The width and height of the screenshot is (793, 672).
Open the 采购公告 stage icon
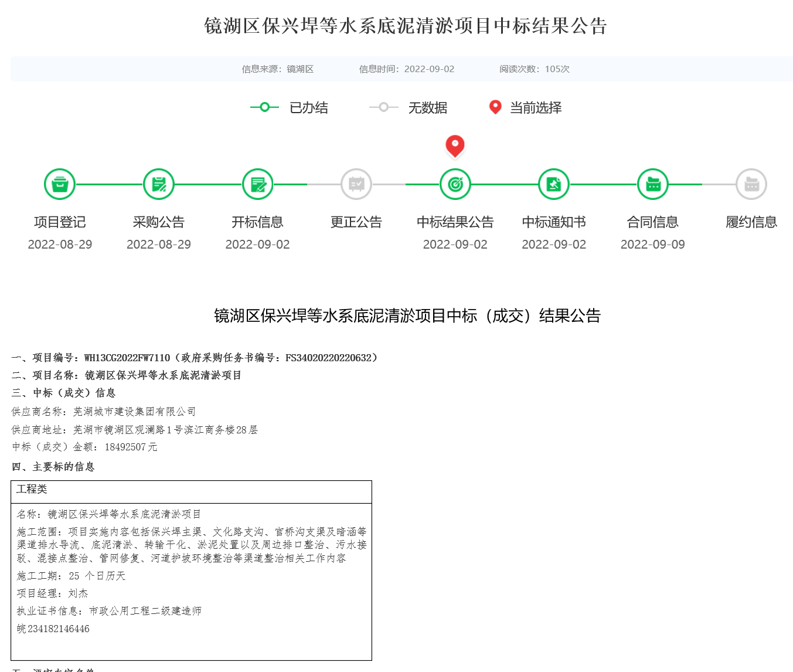coord(159,184)
